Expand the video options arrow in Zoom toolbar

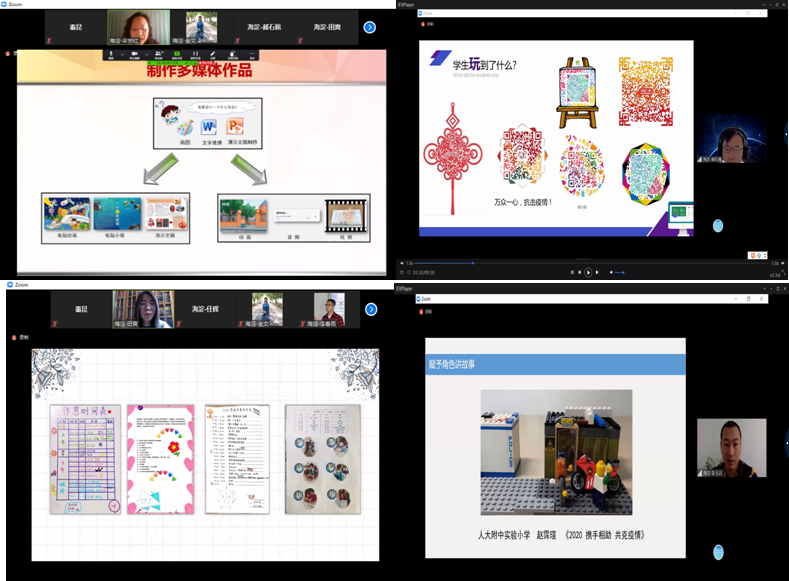tap(146, 55)
